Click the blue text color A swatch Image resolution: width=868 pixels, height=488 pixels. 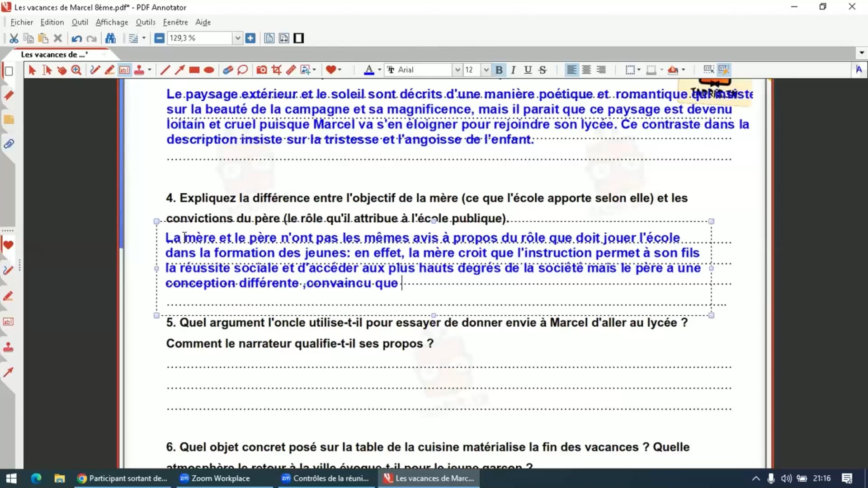pyautogui.click(x=369, y=70)
